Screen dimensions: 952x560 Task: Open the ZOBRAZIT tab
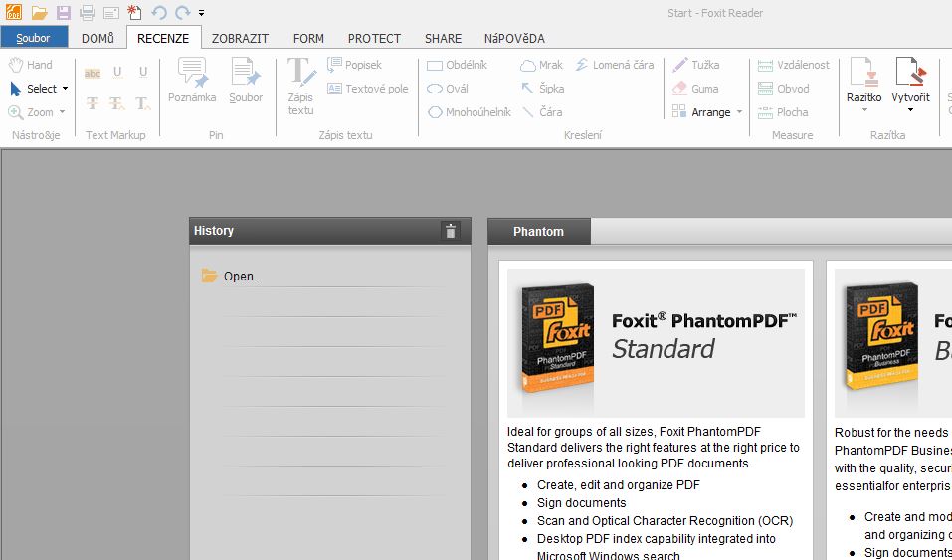240,38
